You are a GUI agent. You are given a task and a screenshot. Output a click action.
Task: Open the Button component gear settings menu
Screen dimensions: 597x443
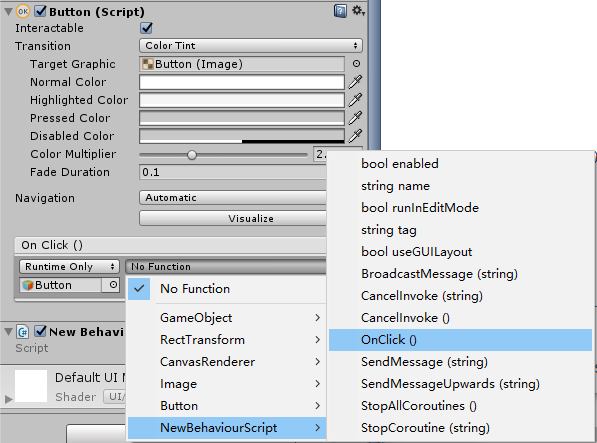pos(358,11)
